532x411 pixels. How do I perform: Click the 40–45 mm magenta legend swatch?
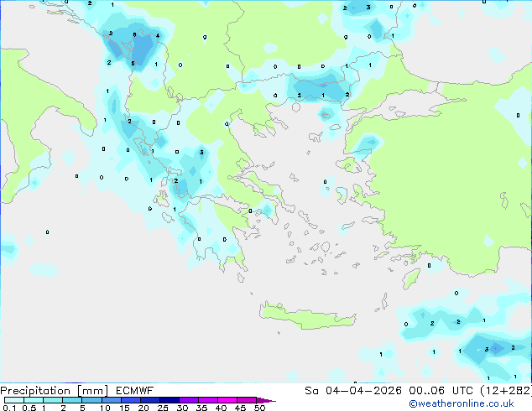click(227, 400)
